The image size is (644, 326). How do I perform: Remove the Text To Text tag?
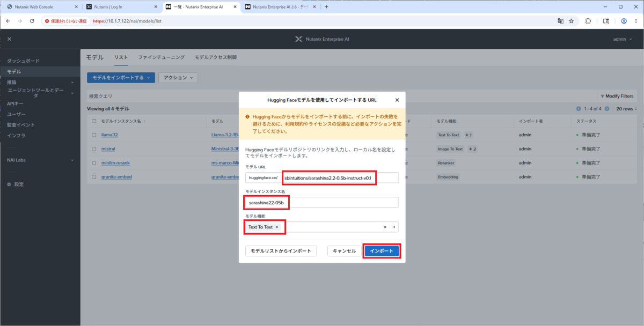[x=277, y=227]
